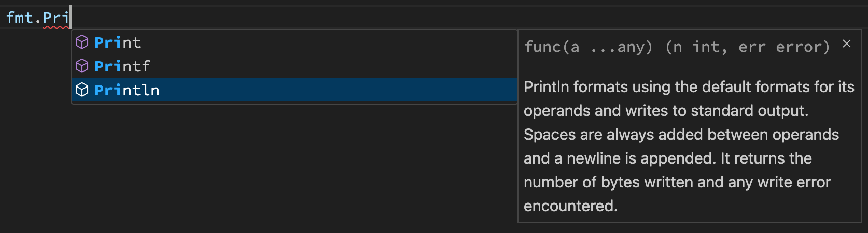Click the cube icon beside Println
868x233 pixels.
[x=82, y=90]
